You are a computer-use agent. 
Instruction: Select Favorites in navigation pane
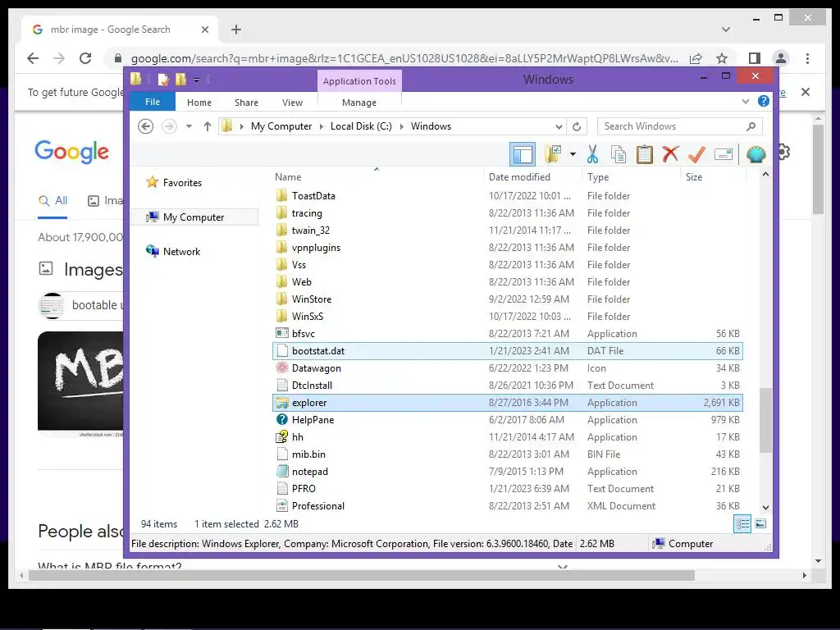(182, 183)
